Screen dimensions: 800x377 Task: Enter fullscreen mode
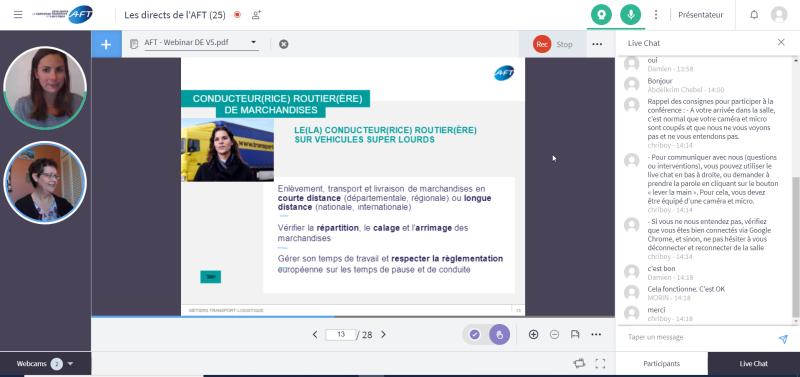[601, 363]
